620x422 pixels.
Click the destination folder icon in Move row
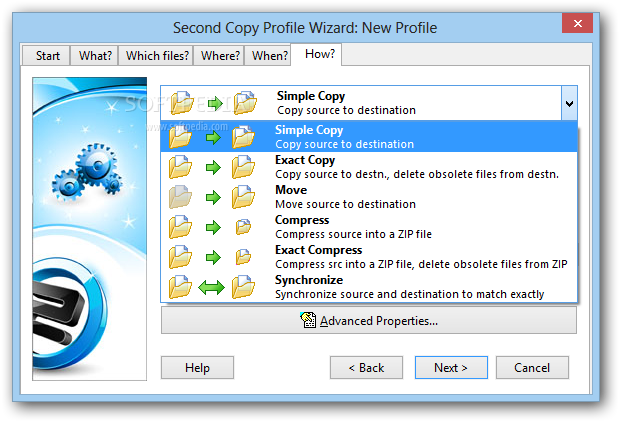(x=243, y=197)
